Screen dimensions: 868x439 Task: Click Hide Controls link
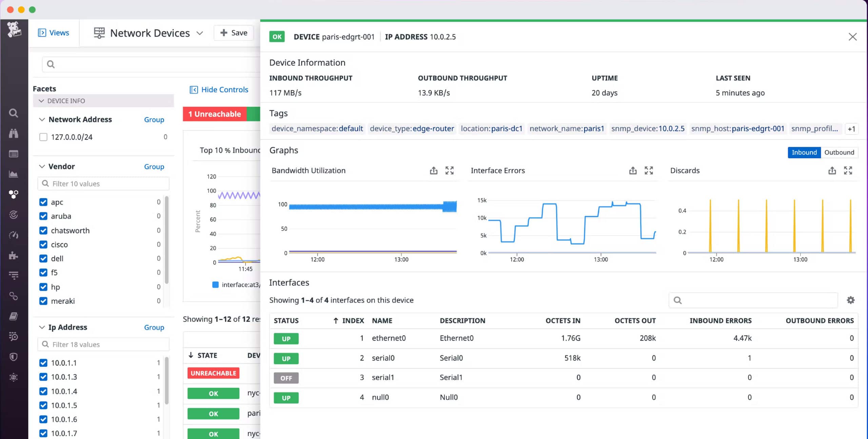[x=219, y=89]
